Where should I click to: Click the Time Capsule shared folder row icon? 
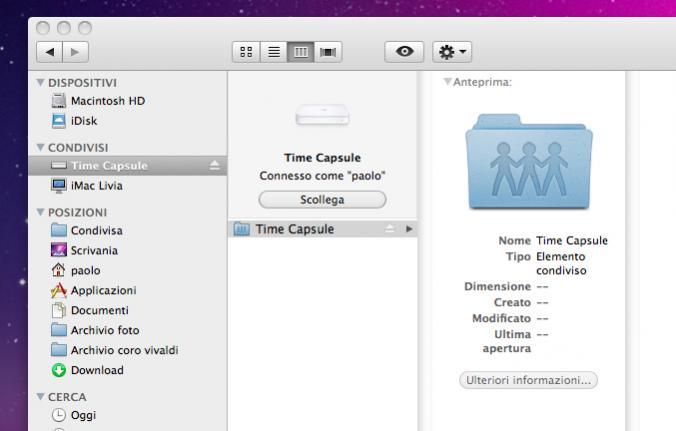(x=241, y=229)
